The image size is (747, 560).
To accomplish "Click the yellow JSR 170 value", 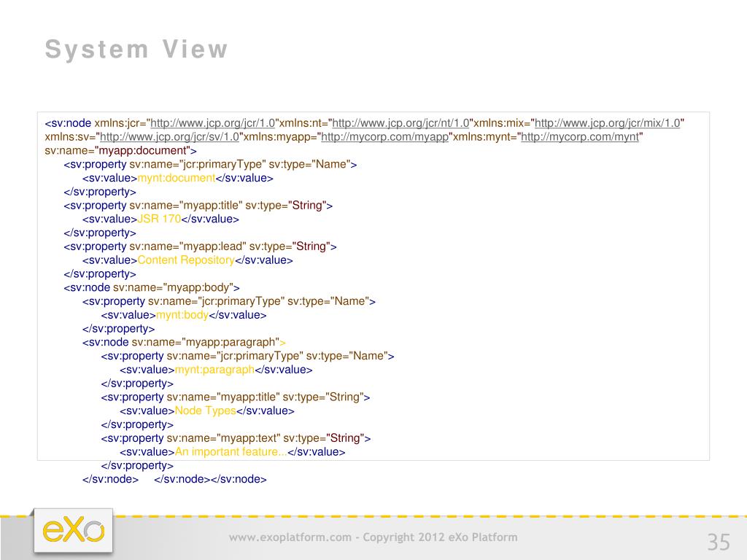I will (x=159, y=219).
